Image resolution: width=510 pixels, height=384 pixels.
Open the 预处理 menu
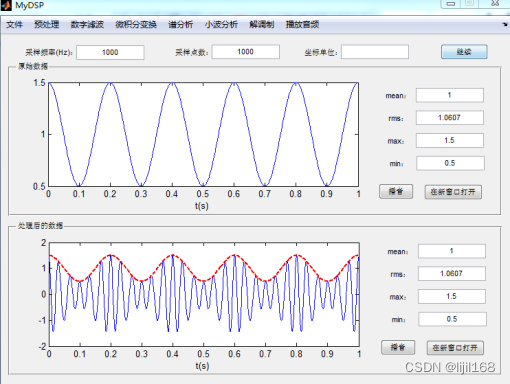47,24
